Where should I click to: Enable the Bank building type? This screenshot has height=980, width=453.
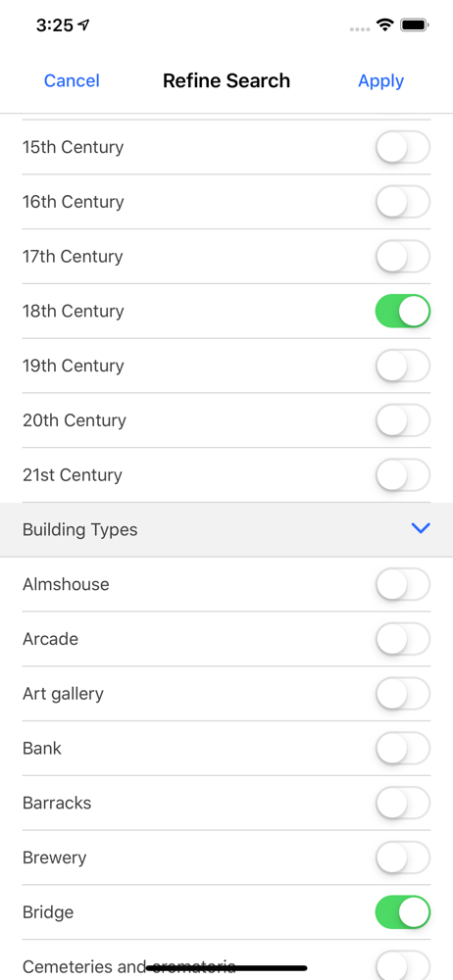(403, 748)
